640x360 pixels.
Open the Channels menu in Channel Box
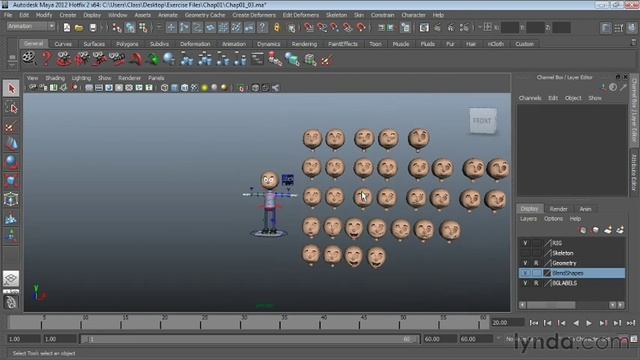click(530, 98)
